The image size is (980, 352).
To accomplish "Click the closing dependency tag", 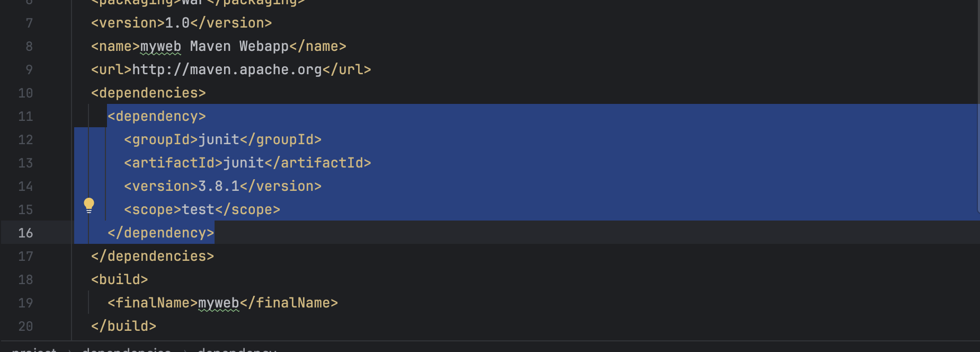I will [x=161, y=233].
